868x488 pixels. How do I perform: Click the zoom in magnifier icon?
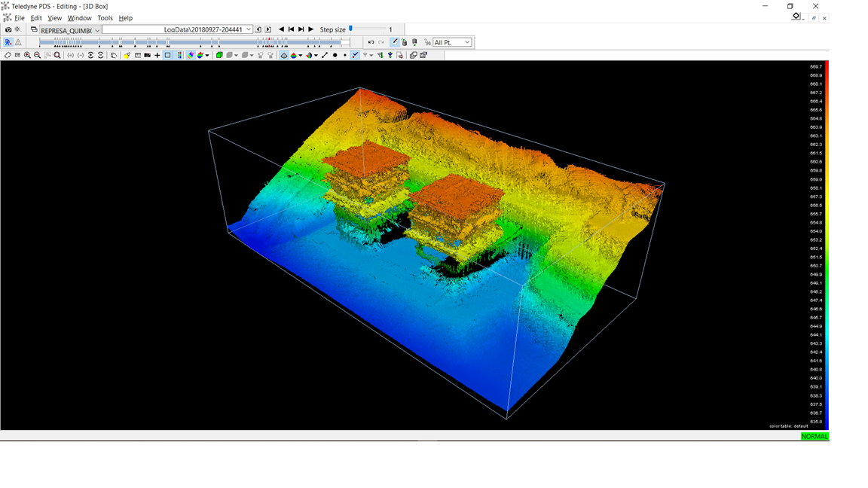coord(27,55)
